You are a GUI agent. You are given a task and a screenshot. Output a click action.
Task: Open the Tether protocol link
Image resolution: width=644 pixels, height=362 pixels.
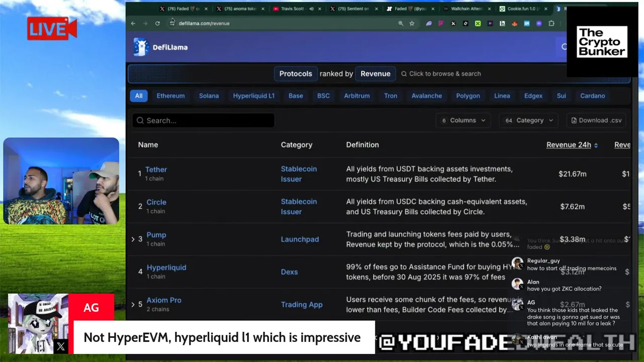pos(156,169)
